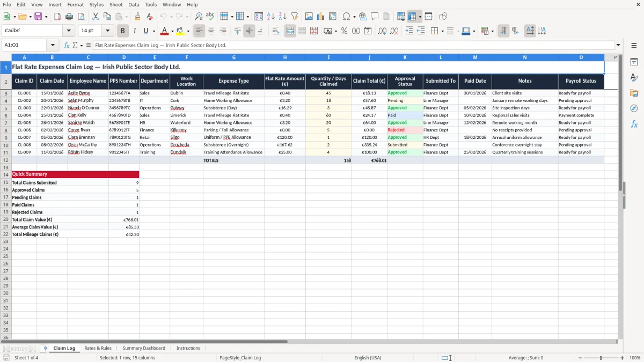Click the Export as PDF icon

pos(57,17)
